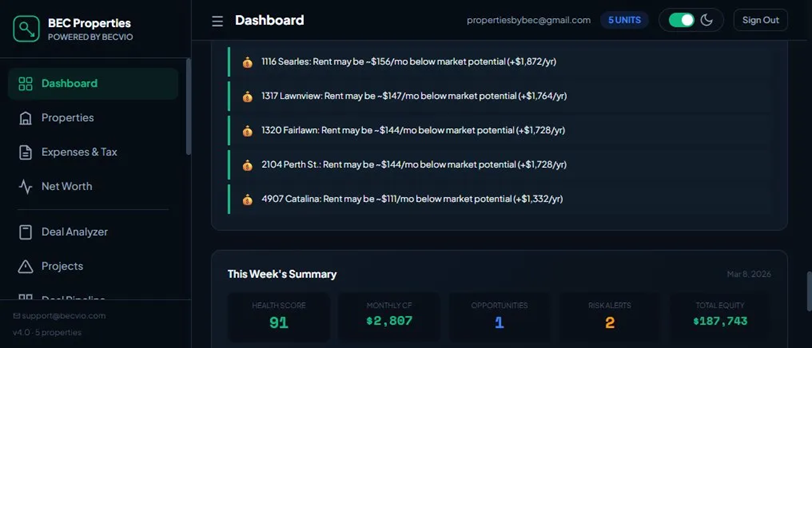Toggle the dark theme switch
Viewport: 812px width, 525px height.
pyautogui.click(x=681, y=20)
